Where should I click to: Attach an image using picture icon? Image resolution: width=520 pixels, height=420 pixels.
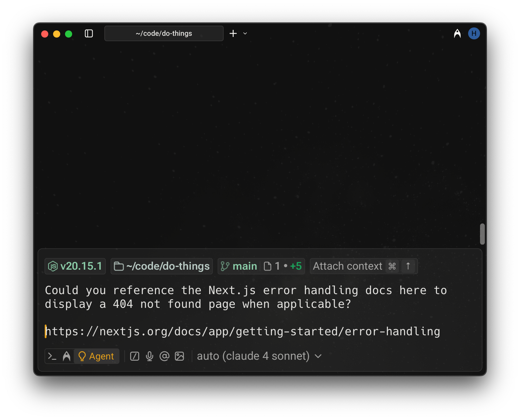tap(179, 356)
